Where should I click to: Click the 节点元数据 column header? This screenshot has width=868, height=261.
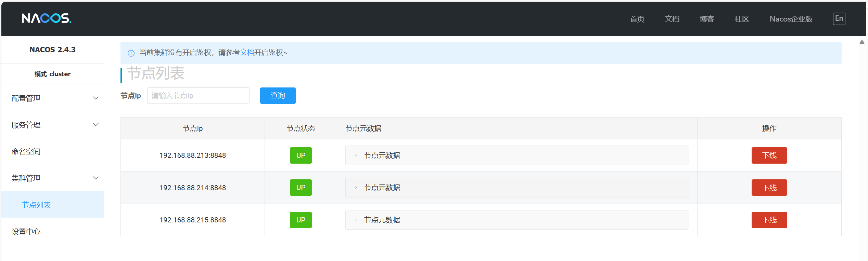coord(517,128)
